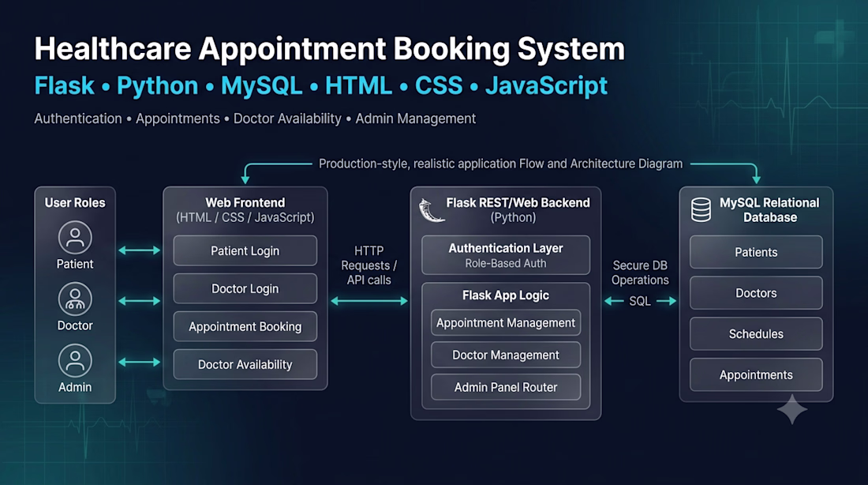Select the "MySQL Relational Database" heading

[x=769, y=210]
